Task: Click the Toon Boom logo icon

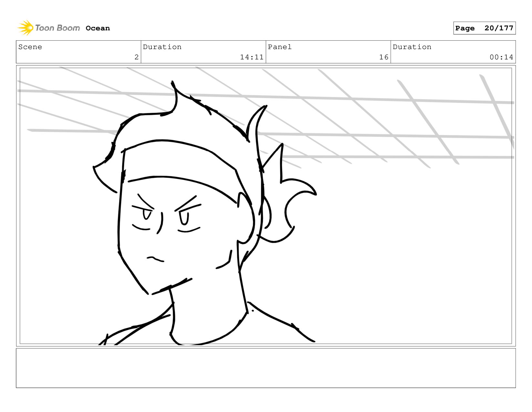Action: pyautogui.click(x=26, y=28)
